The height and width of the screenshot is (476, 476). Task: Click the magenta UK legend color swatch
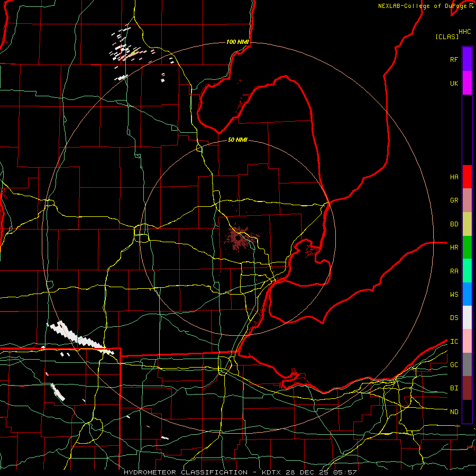point(467,83)
